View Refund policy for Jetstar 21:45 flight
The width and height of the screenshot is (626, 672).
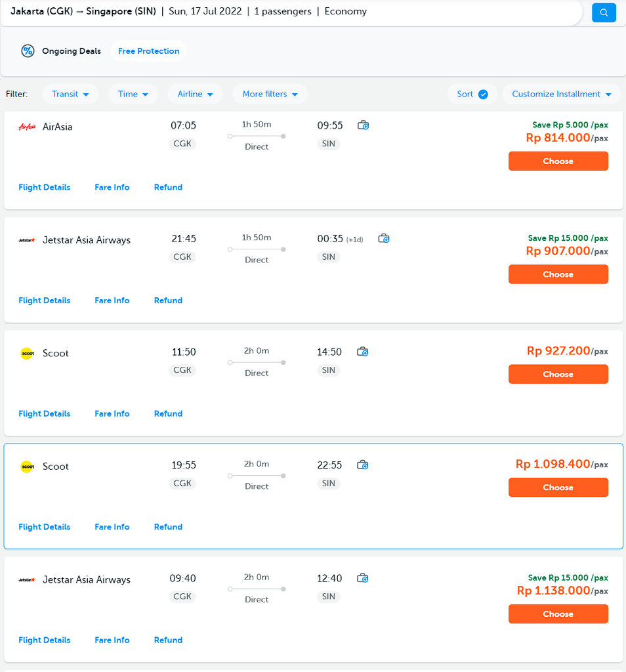coord(168,301)
